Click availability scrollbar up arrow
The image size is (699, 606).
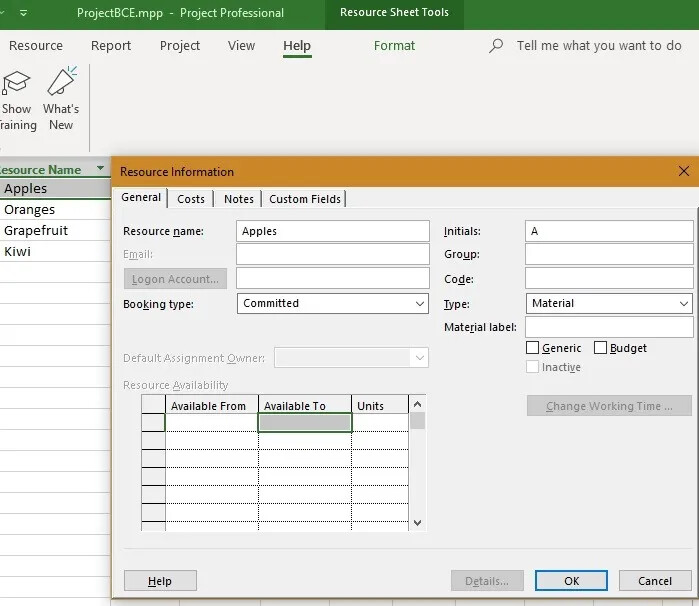pos(418,404)
